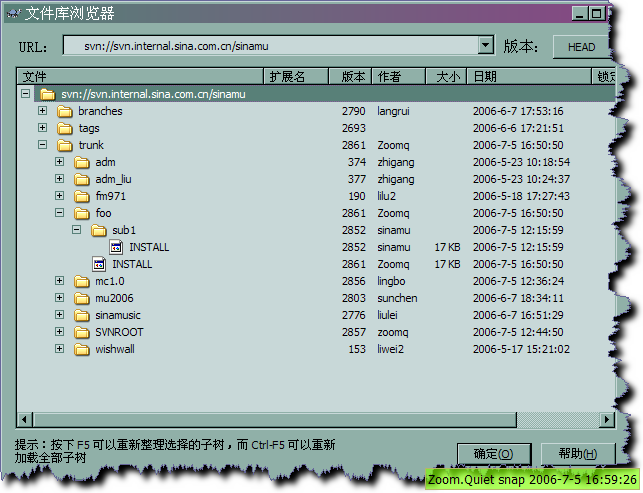Viewport: 643px width, 493px height.
Task: Click the branches folder icon
Action: [x=65, y=111]
